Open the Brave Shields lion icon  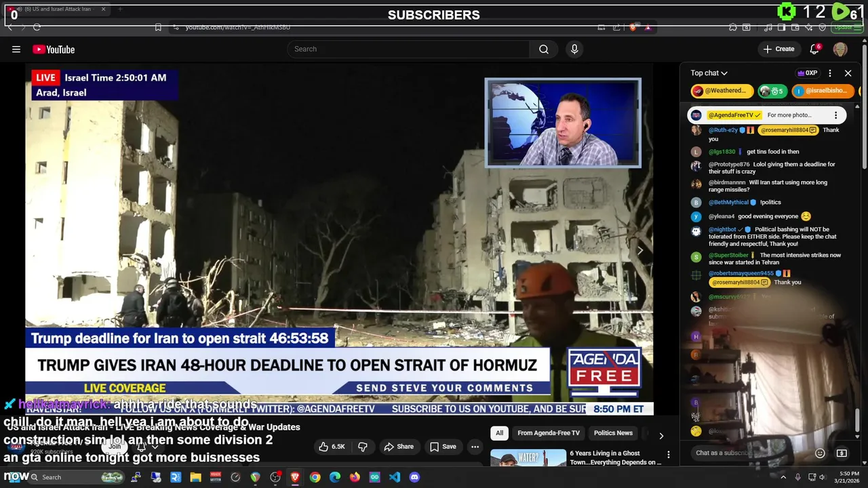coord(633,27)
